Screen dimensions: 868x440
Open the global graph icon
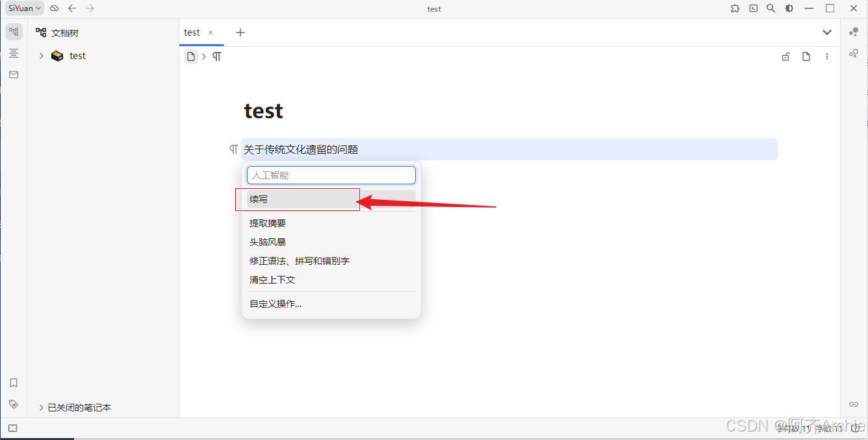(x=854, y=53)
